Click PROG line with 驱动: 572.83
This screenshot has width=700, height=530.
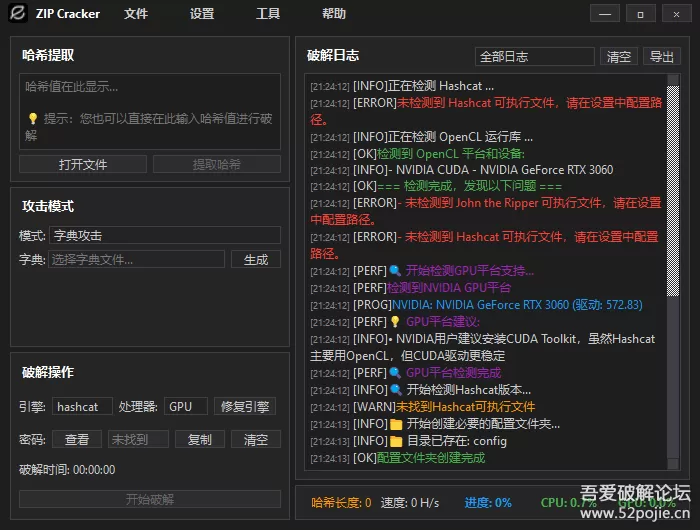coord(476,305)
